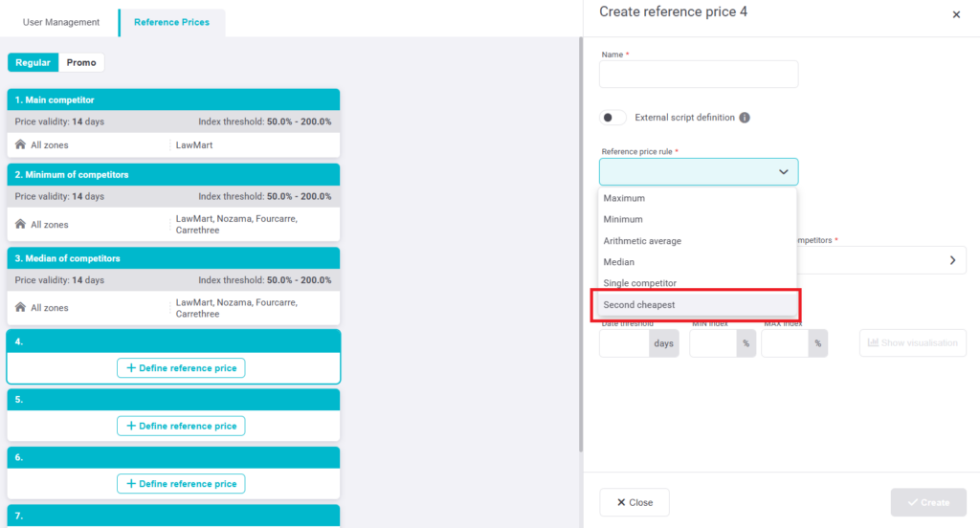This screenshot has width=980, height=528.
Task: Click home icon in Minimum of competitors card
Action: [x=20, y=224]
